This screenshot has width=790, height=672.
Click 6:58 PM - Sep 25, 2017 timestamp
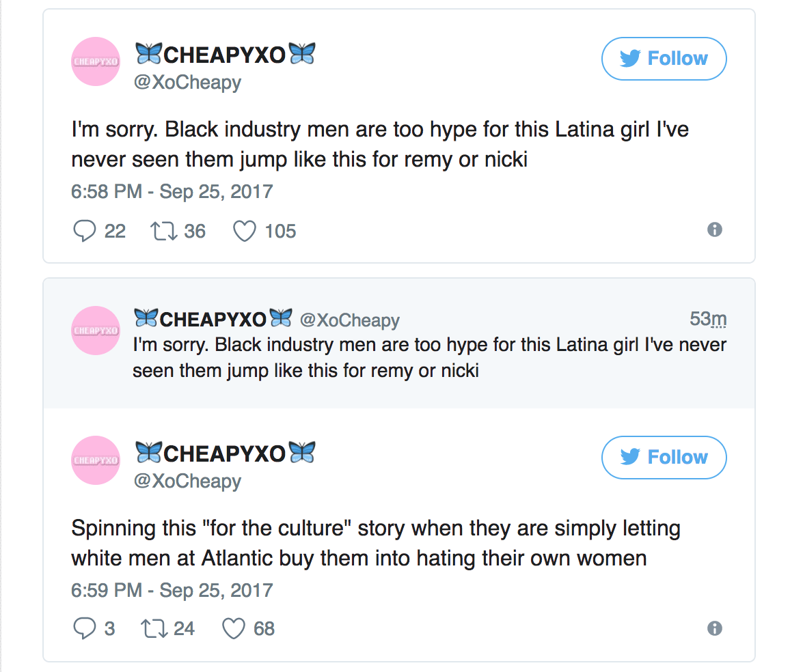(172, 191)
